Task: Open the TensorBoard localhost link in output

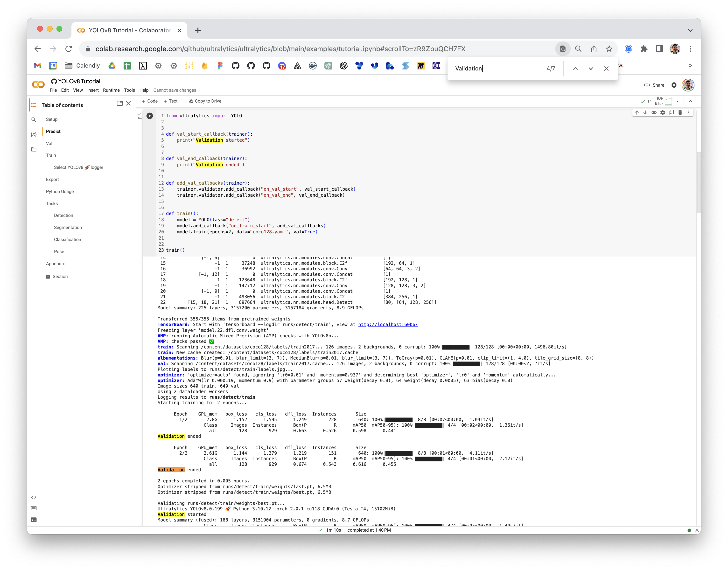Action: point(387,324)
